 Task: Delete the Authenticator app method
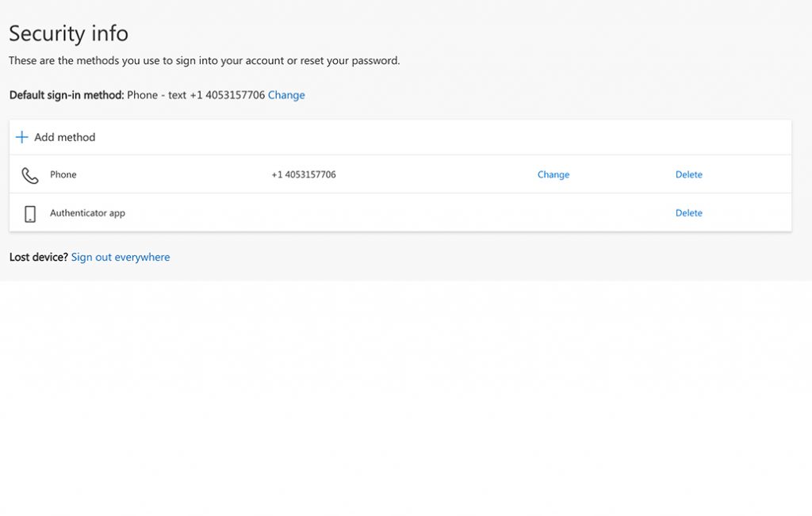[688, 212]
